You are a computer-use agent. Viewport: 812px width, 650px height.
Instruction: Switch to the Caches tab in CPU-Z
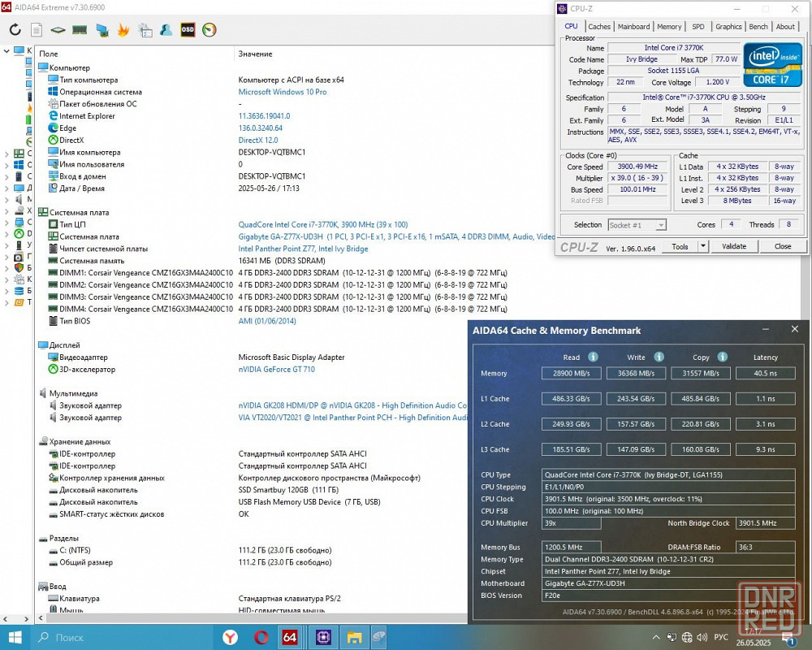click(599, 27)
